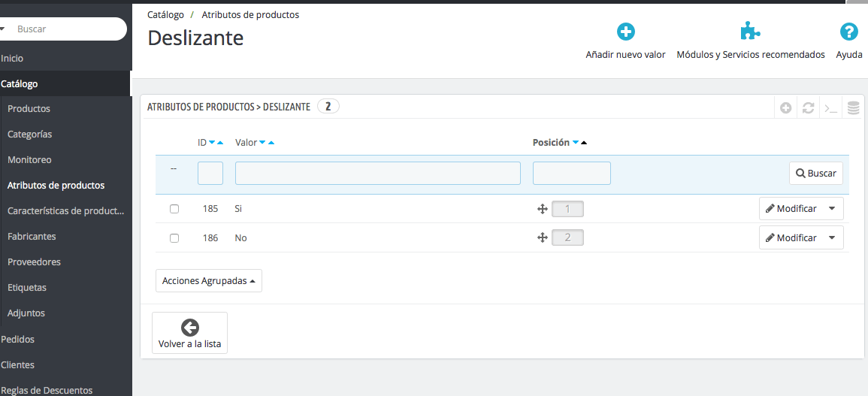The image size is (868, 396).
Task: Click the refresh list icon in panel header
Action: (x=808, y=108)
